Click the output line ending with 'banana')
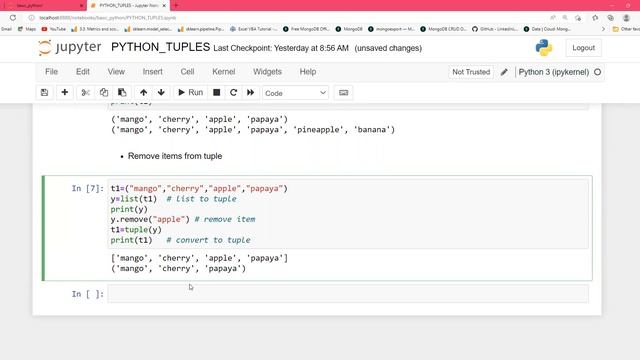 253,130
